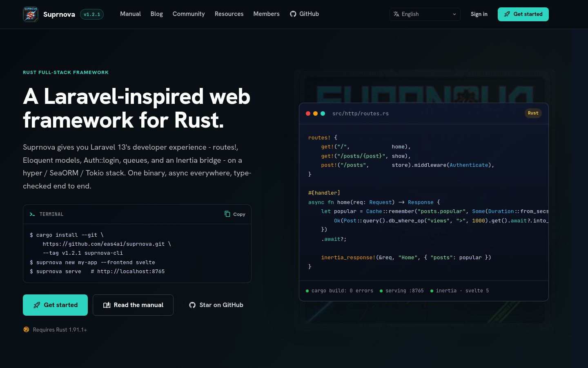Click the teal dot in code window
Screen dimensions: 588x368
(x=323, y=114)
